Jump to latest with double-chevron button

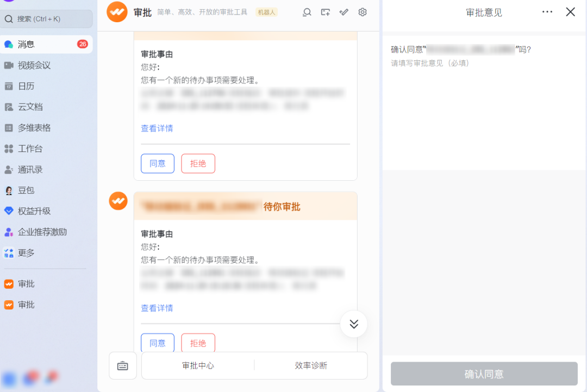[x=354, y=324]
